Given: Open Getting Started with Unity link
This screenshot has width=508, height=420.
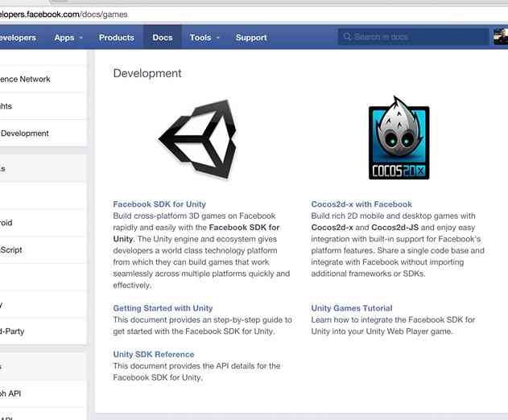Looking at the screenshot, I should 163,308.
